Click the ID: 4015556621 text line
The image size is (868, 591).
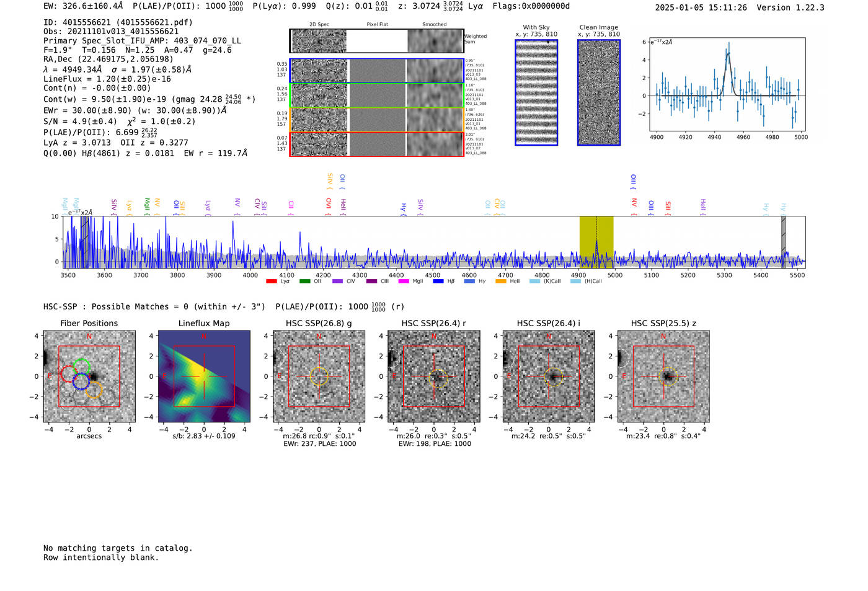[x=118, y=22]
